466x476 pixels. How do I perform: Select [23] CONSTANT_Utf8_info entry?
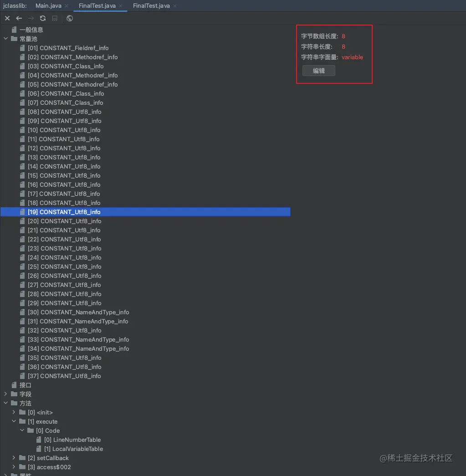point(64,248)
